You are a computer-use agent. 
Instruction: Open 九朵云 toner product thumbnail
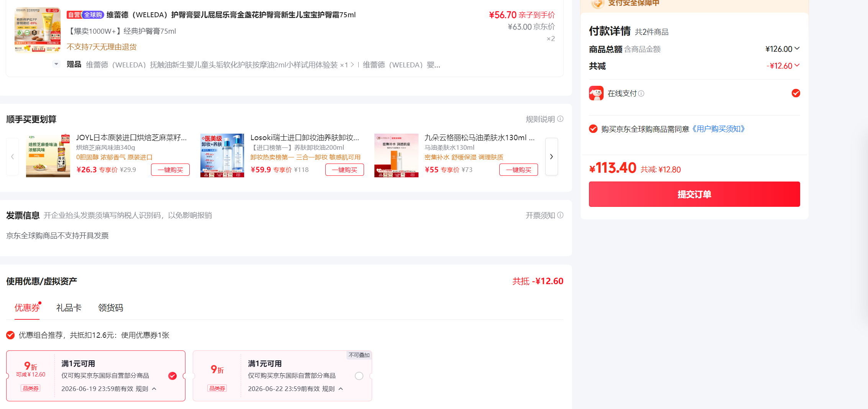coord(396,155)
